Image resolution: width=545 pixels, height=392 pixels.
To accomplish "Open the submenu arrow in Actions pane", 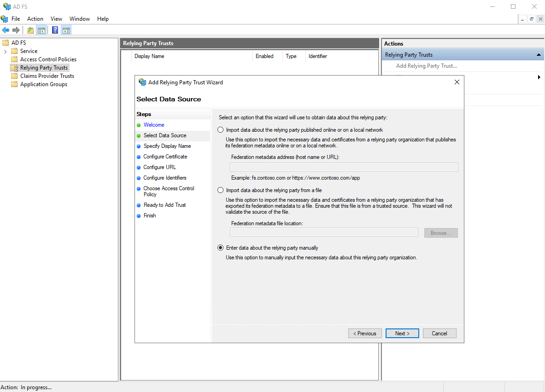I will [539, 77].
